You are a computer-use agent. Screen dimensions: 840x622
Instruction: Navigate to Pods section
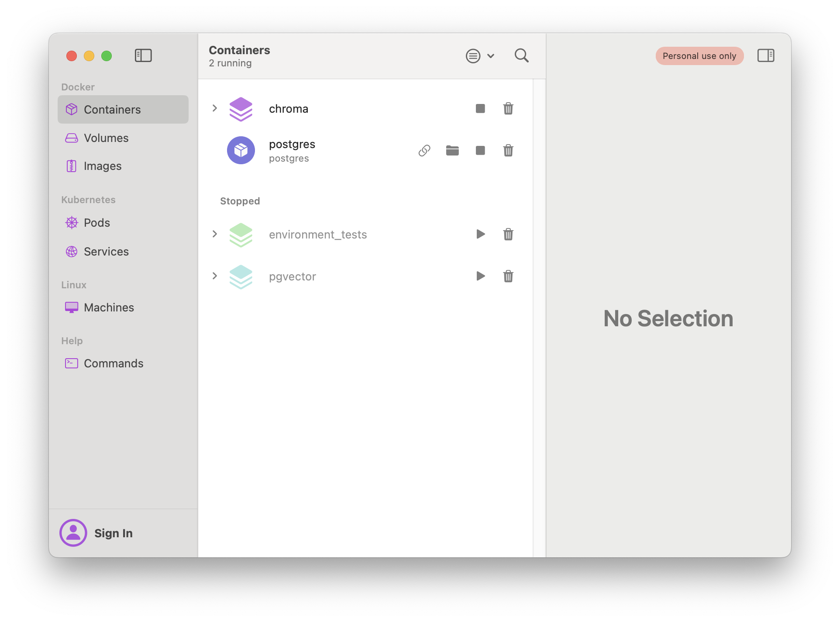(x=96, y=222)
